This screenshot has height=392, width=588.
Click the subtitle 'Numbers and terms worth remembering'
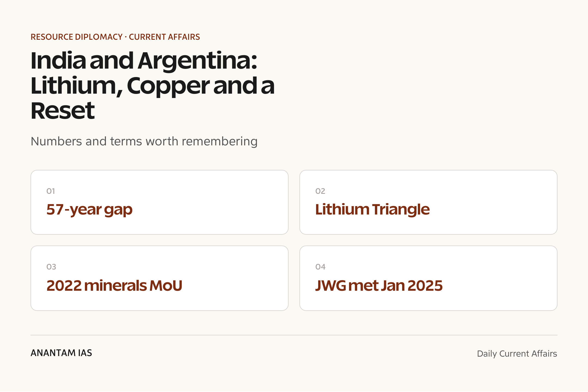pyautogui.click(x=144, y=141)
